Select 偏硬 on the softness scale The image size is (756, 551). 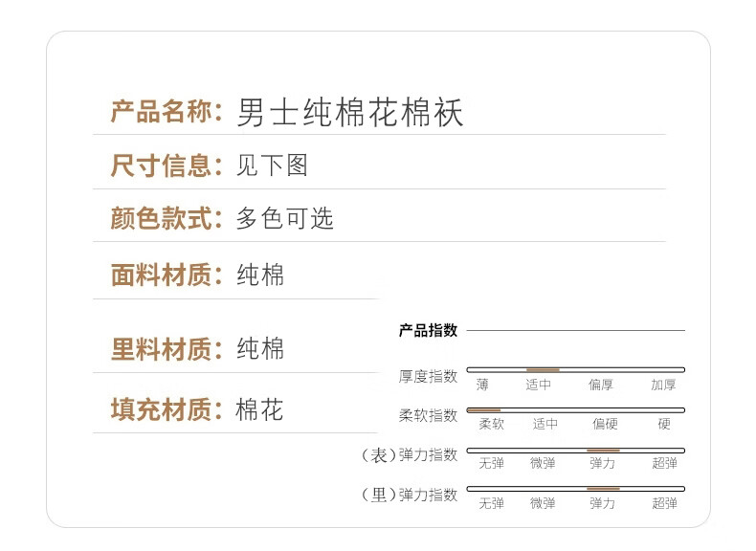pos(605,424)
